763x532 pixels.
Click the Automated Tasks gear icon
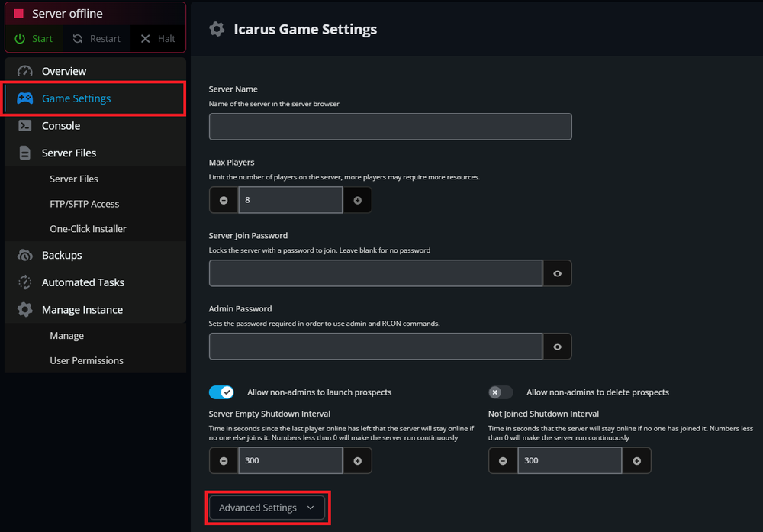(24, 282)
